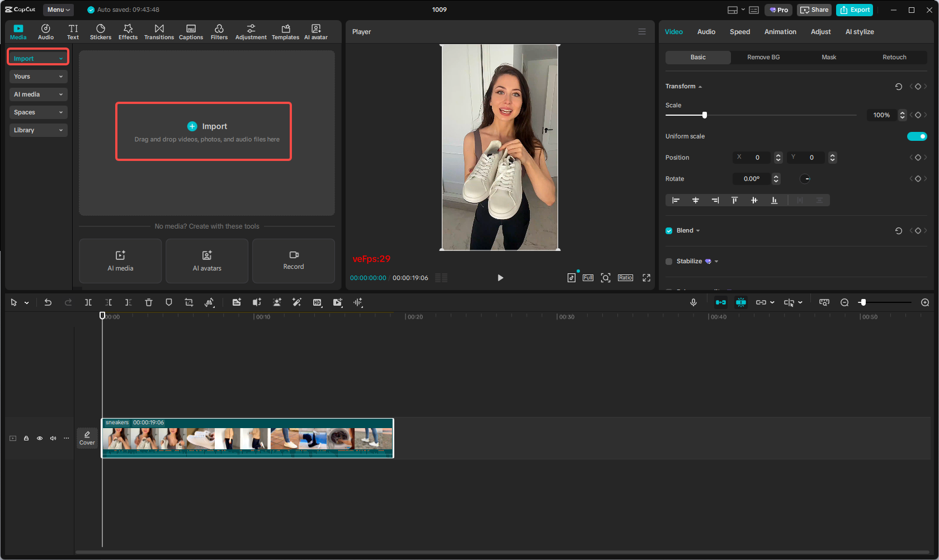Disable Uniform scale in the Transform section
Image resolution: width=939 pixels, height=560 pixels.
tap(917, 136)
